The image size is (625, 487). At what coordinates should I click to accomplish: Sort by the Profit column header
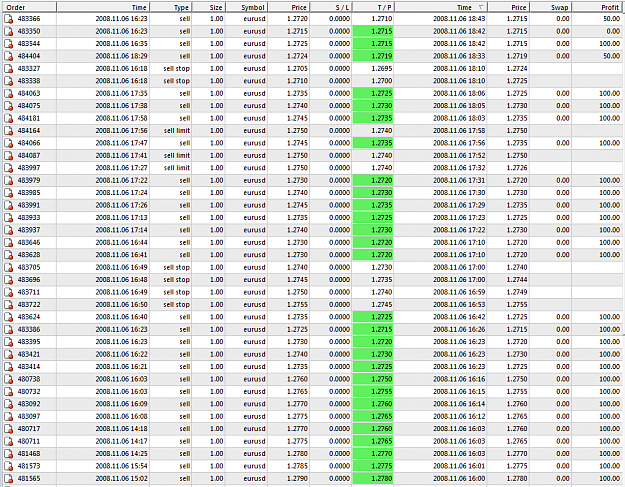coord(598,7)
